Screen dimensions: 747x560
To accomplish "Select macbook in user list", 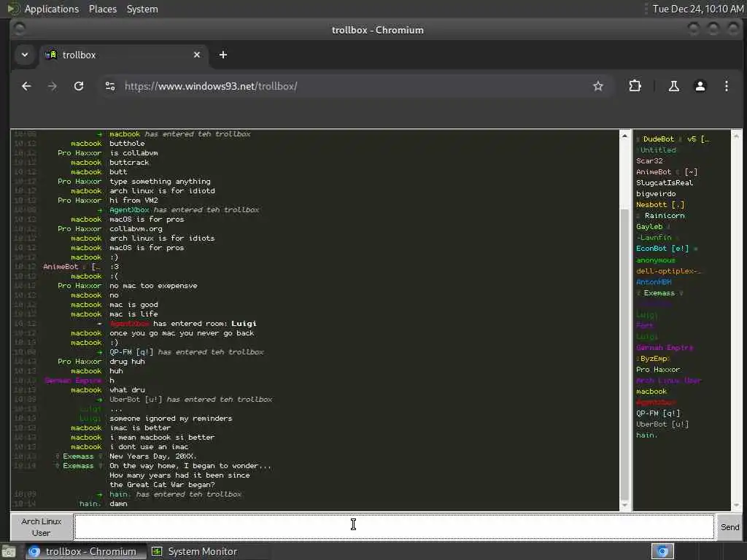I will [651, 392].
